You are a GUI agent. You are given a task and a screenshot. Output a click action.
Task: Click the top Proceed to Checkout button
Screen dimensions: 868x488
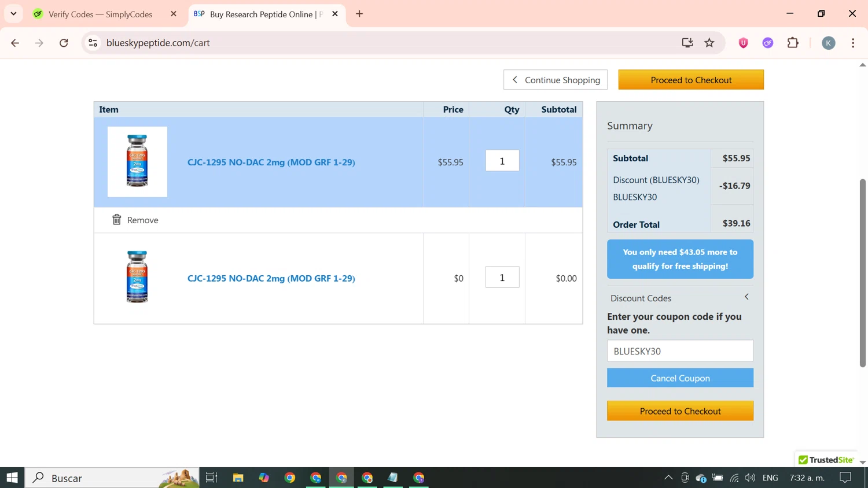691,80
